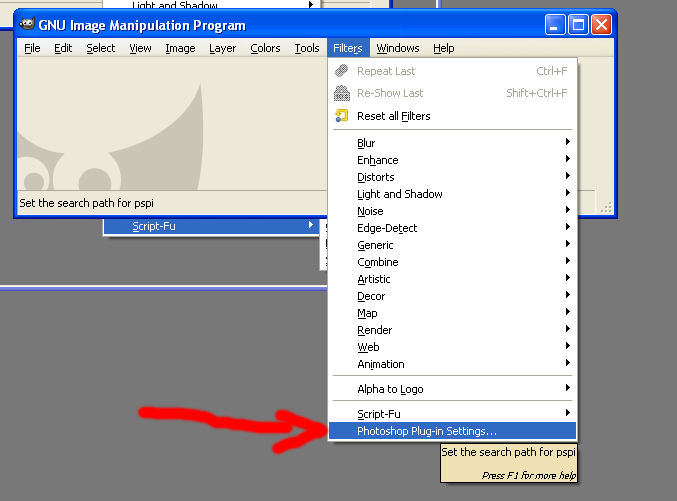Click the Repeat Last menu entry
This screenshot has height=501, width=677.
click(x=452, y=71)
